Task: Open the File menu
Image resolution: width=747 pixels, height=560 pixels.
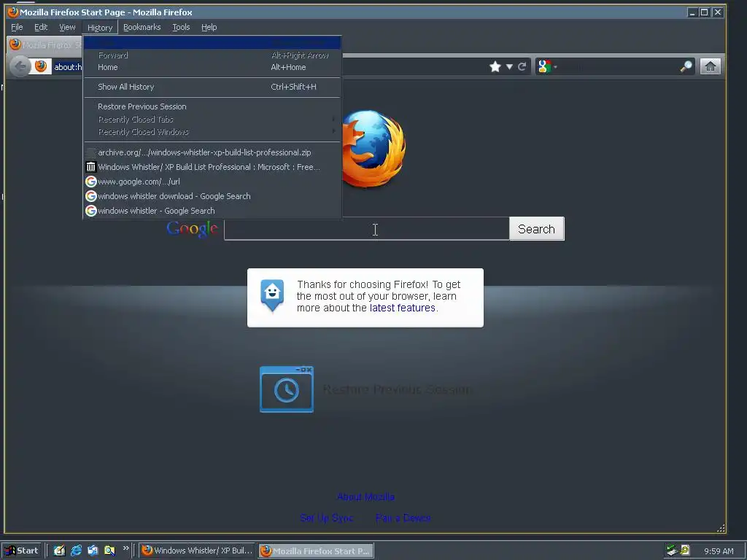Action: pyautogui.click(x=17, y=27)
